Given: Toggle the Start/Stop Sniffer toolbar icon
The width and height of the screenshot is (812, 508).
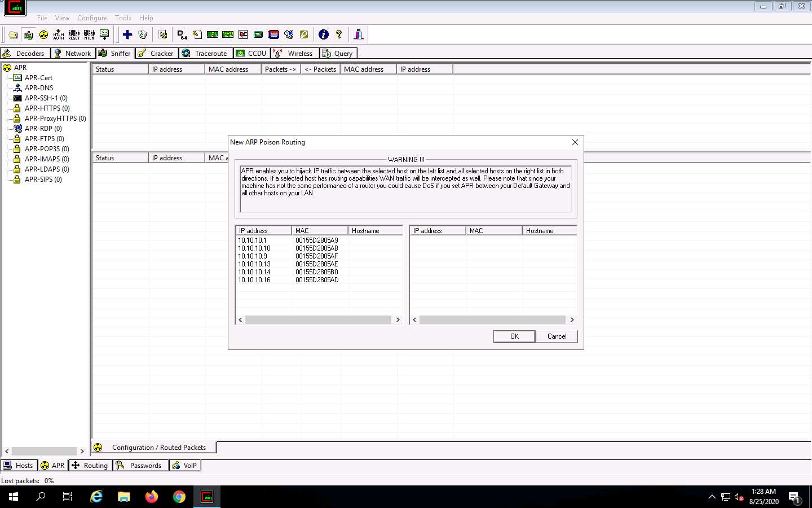Looking at the screenshot, I should coord(28,34).
